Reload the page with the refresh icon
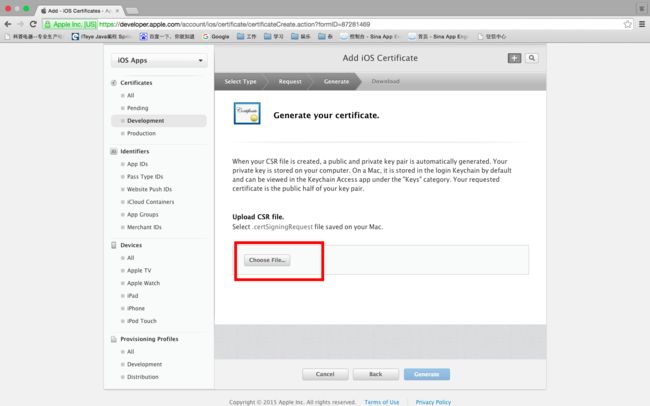This screenshot has height=406, width=650. (33, 24)
